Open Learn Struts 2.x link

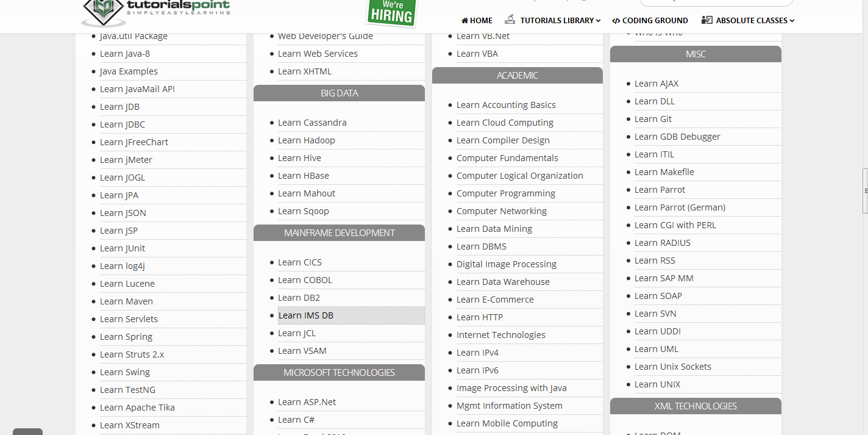[132, 354]
